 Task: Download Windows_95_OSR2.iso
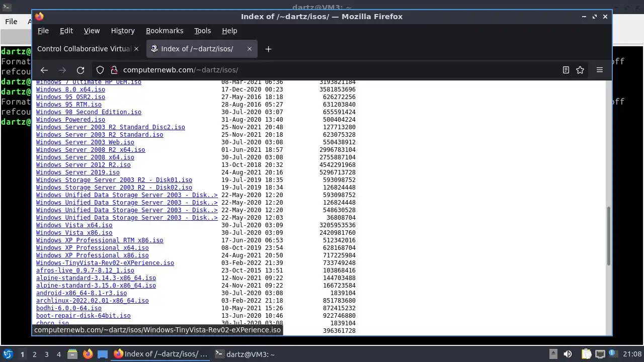(70, 97)
